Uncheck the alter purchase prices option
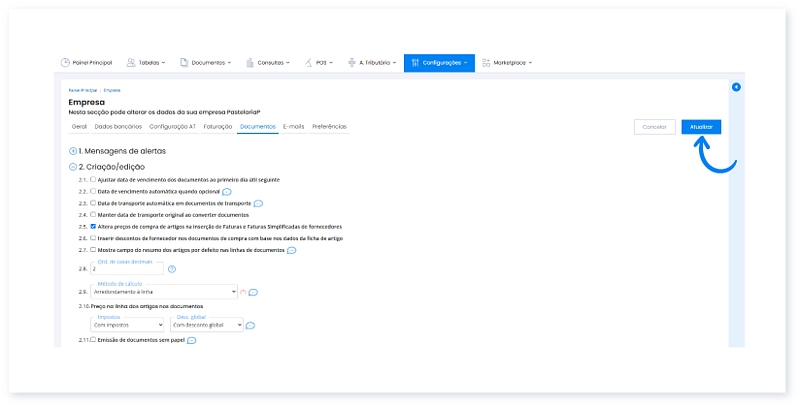The height and width of the screenshot is (407, 800). (x=93, y=226)
